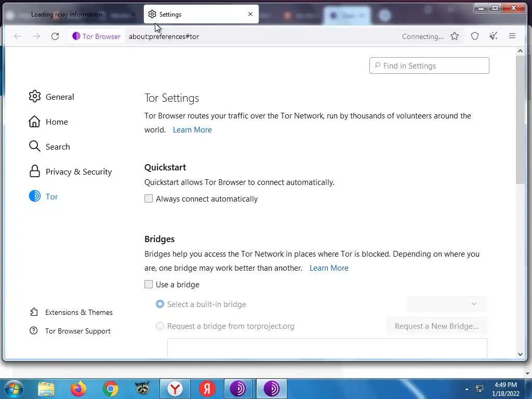The width and height of the screenshot is (532, 399).
Task: Open red Yandex Я icon on taskbar
Action: [x=207, y=389]
